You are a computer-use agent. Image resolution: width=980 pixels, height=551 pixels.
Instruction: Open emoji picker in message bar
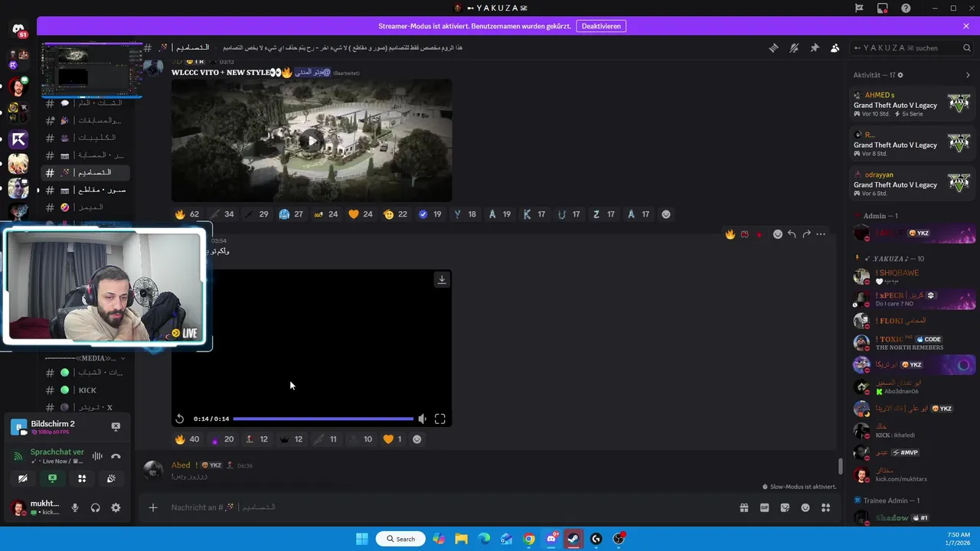click(805, 507)
